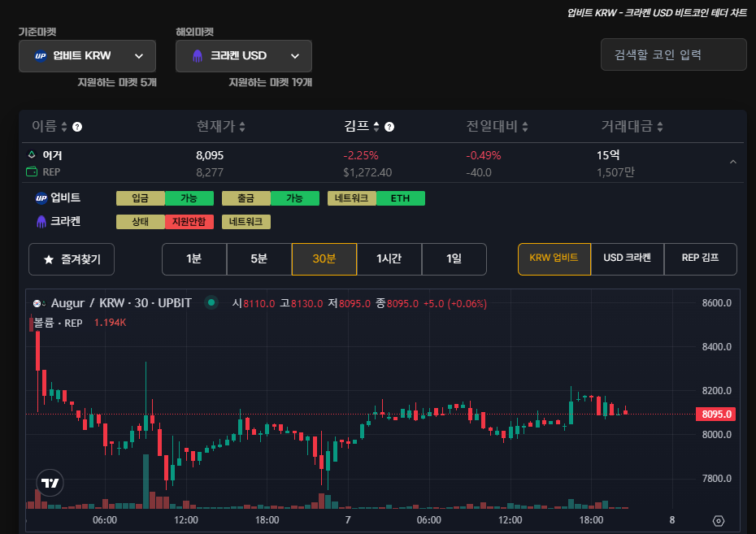
Task: Click the 볼륨 · REP indicator label
Action: [58, 323]
